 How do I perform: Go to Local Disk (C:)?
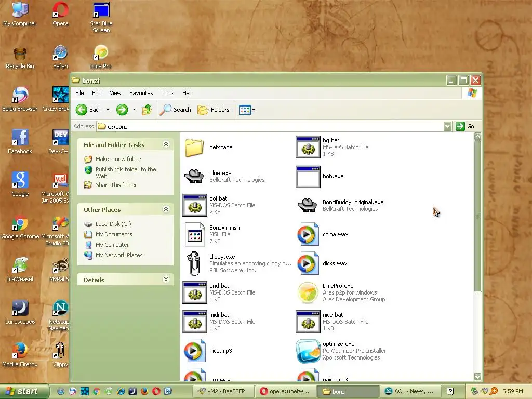tap(113, 224)
